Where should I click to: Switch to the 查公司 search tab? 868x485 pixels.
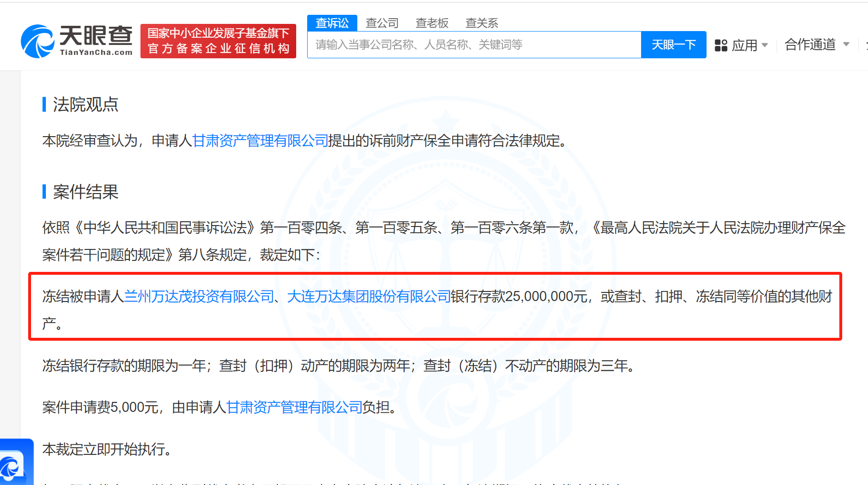click(x=382, y=23)
